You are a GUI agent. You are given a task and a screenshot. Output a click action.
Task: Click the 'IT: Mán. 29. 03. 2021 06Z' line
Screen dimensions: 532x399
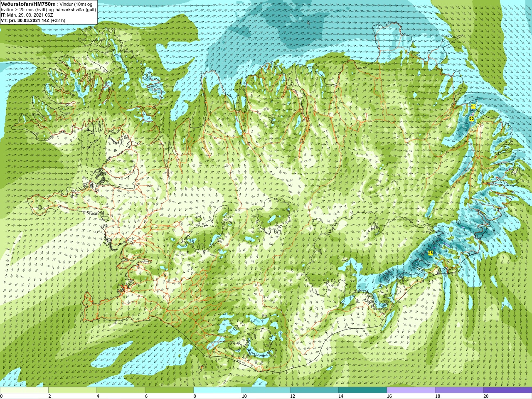click(x=27, y=15)
